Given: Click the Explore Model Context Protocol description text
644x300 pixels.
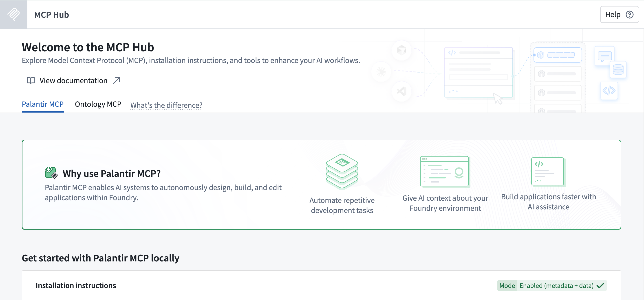Looking at the screenshot, I should [191, 60].
